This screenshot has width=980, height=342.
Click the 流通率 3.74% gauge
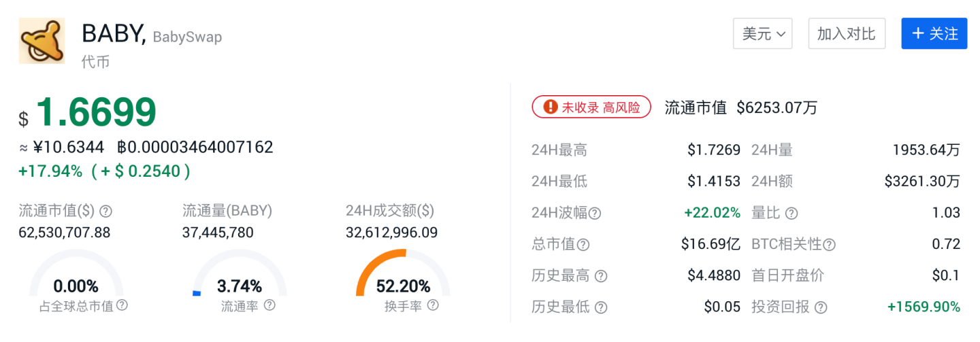(x=240, y=279)
